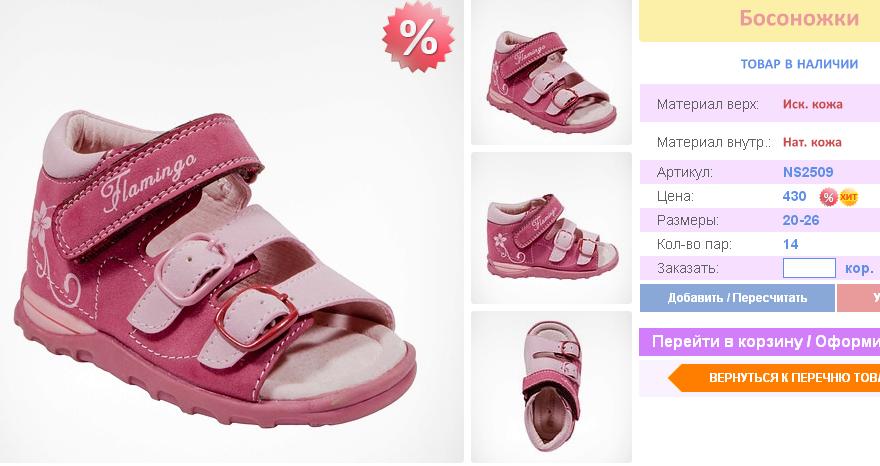Viewport: 880px width, 466px height.
Task: Click the Добавить / Пересчитать button
Action: [737, 298]
